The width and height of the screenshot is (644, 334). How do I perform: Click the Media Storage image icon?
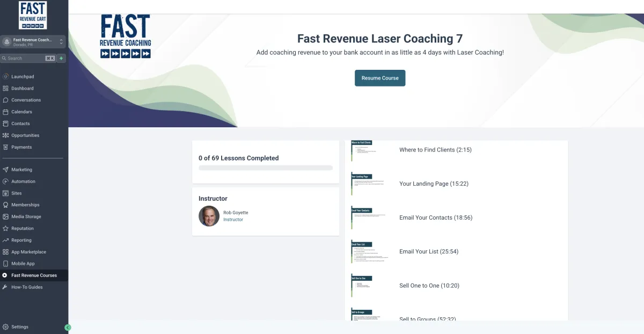5,217
